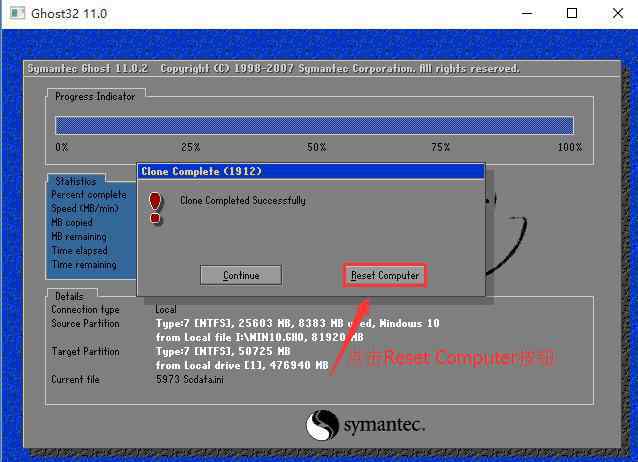Maximize the Ghost32 window
Viewport: 638px width, 462px height.
pos(572,13)
